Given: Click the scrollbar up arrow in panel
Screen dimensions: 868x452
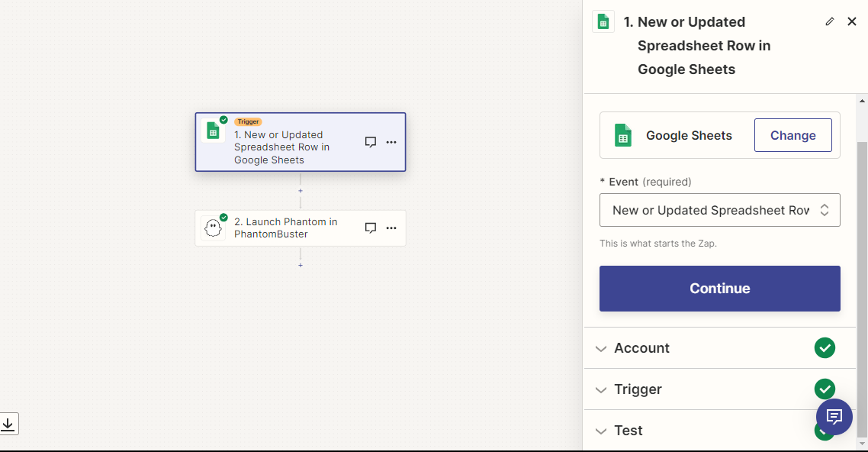Looking at the screenshot, I should [x=862, y=101].
